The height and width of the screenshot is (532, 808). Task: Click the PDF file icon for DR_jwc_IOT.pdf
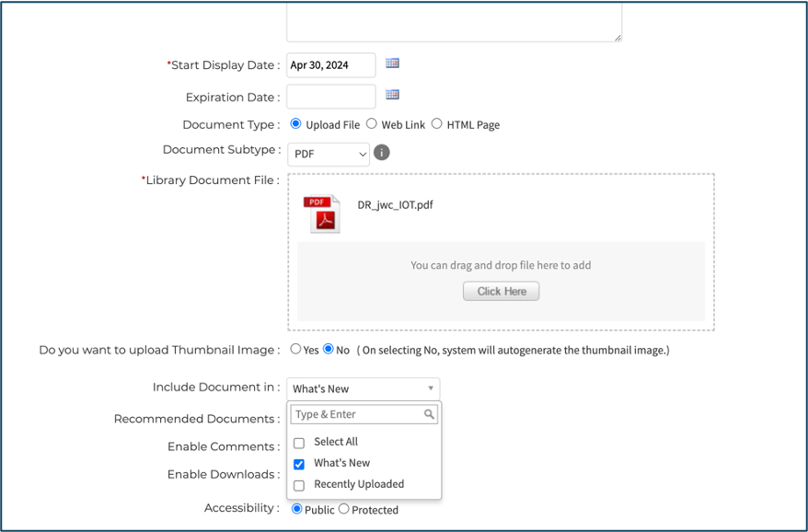[x=322, y=214]
